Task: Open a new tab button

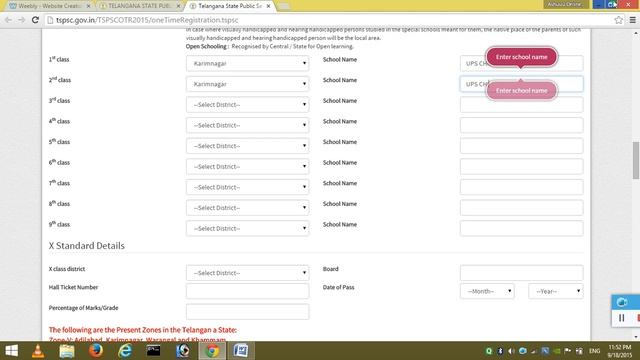Action: pos(284,6)
